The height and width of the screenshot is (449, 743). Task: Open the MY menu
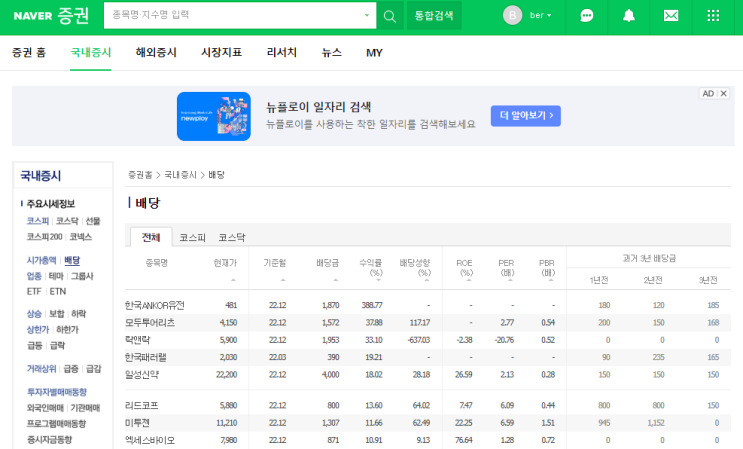(374, 53)
